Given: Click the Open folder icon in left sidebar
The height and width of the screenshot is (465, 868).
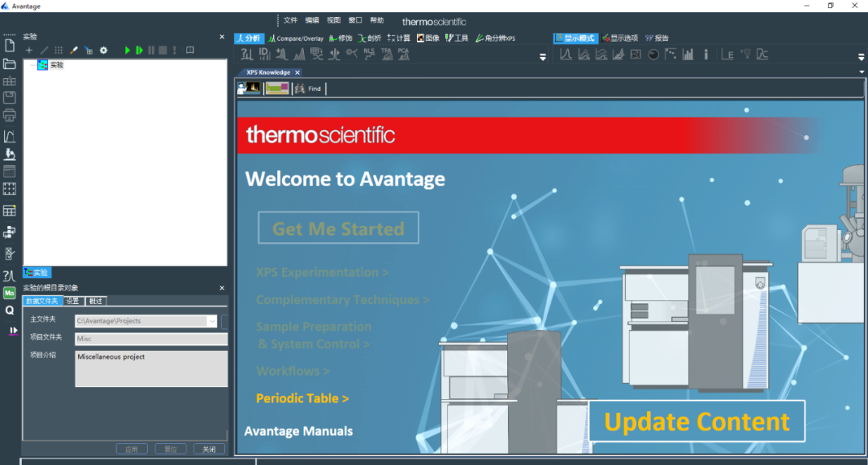Looking at the screenshot, I should tap(10, 64).
